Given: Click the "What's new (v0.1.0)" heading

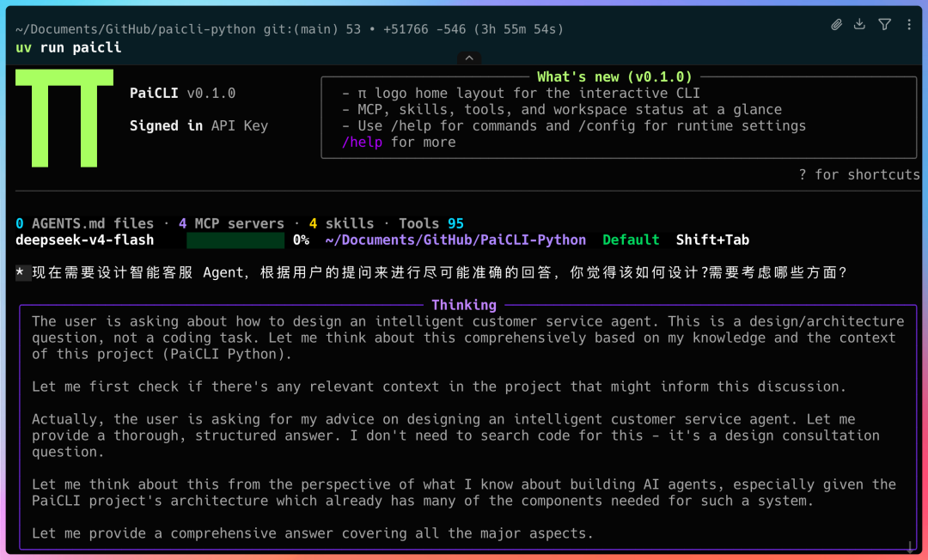Looking at the screenshot, I should 614,77.
